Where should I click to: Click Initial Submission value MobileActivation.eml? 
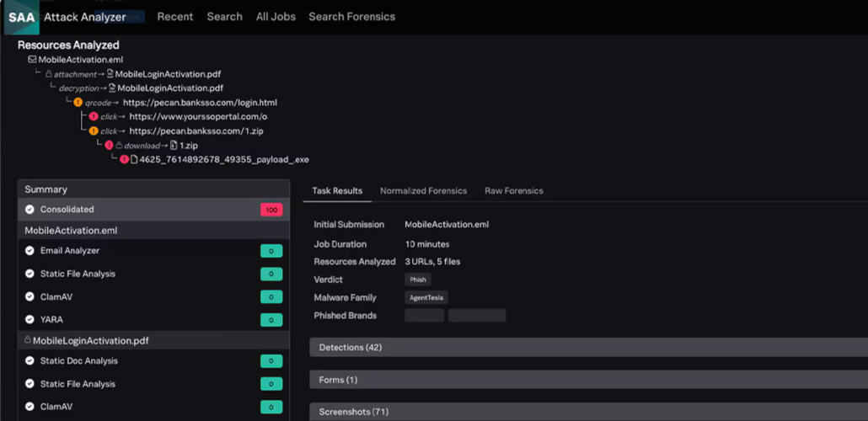[x=447, y=225]
